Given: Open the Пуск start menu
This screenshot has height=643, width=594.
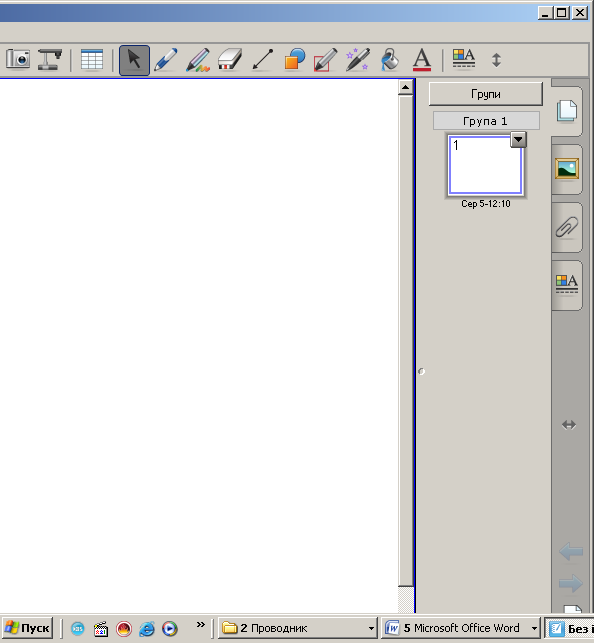Looking at the screenshot, I should [x=27, y=628].
